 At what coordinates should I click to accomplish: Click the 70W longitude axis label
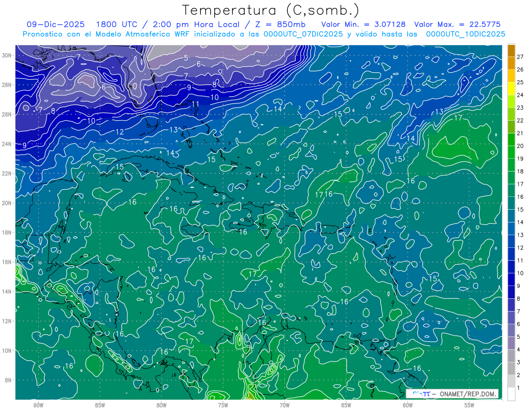(x=285, y=405)
